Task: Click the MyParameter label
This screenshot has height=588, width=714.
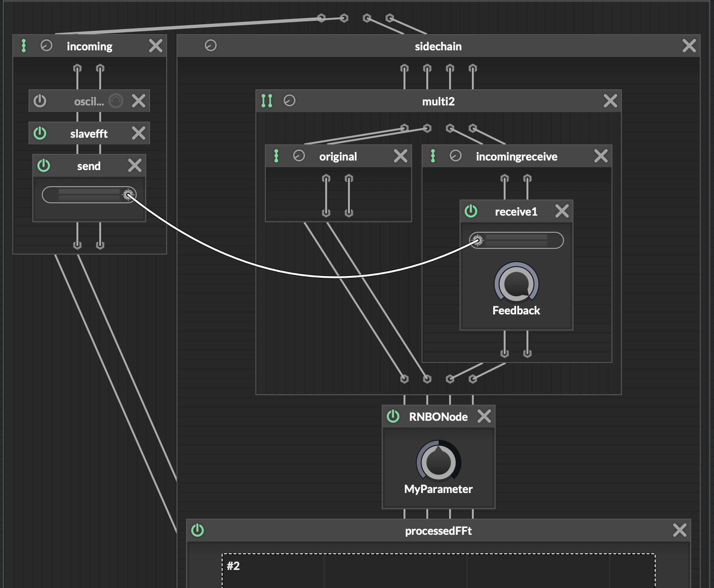Action: pyautogui.click(x=439, y=489)
